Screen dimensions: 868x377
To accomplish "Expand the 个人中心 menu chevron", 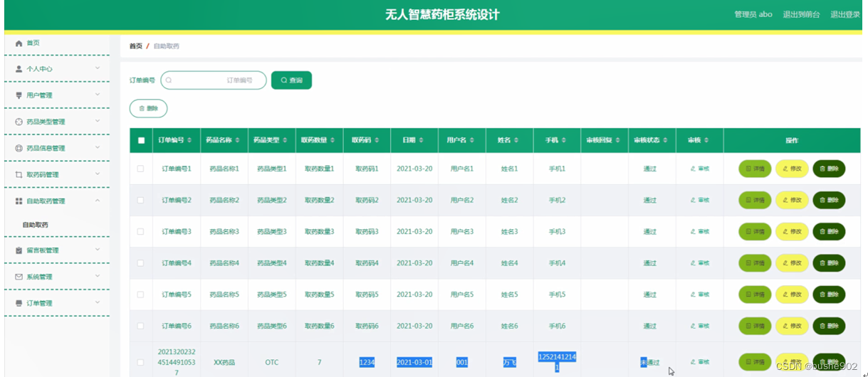I will [98, 68].
